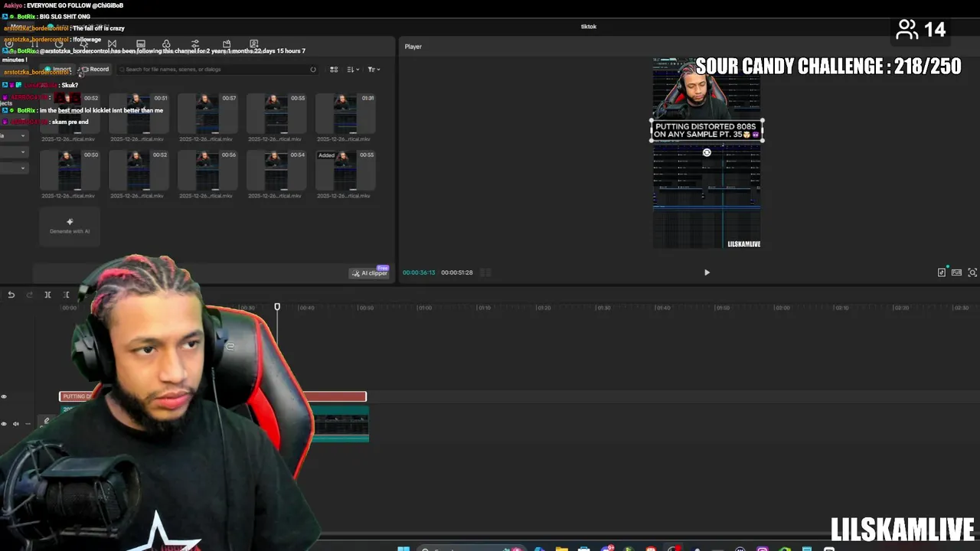
Task: Jump to 01:00 on timeline ruler
Action: 424,308
